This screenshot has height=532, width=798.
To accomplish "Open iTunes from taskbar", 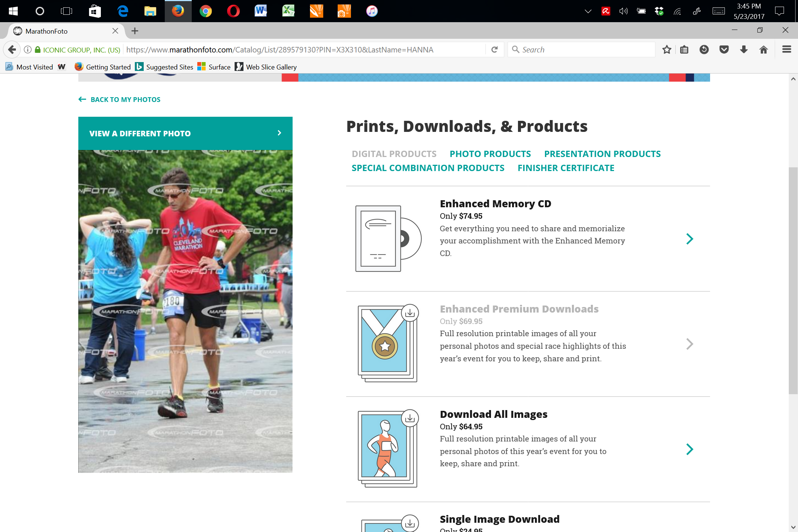I will click(372, 11).
